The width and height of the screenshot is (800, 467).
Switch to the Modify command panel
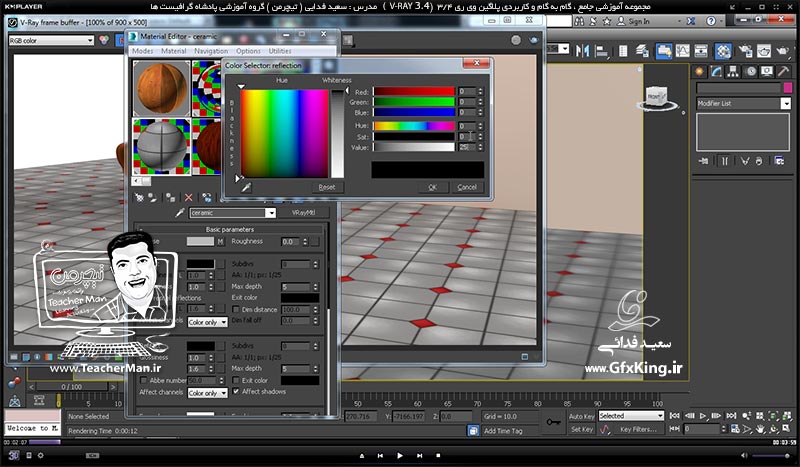716,71
